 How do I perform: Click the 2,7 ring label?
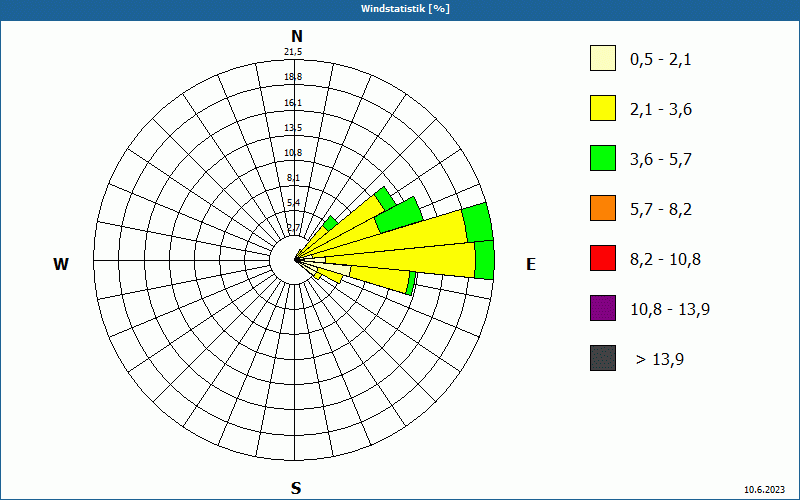293,228
